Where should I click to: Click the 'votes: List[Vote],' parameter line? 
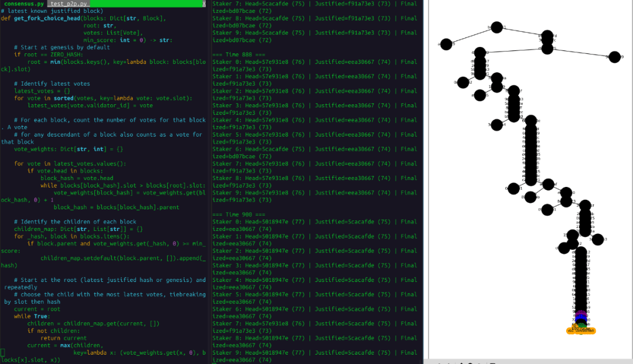pos(113,33)
